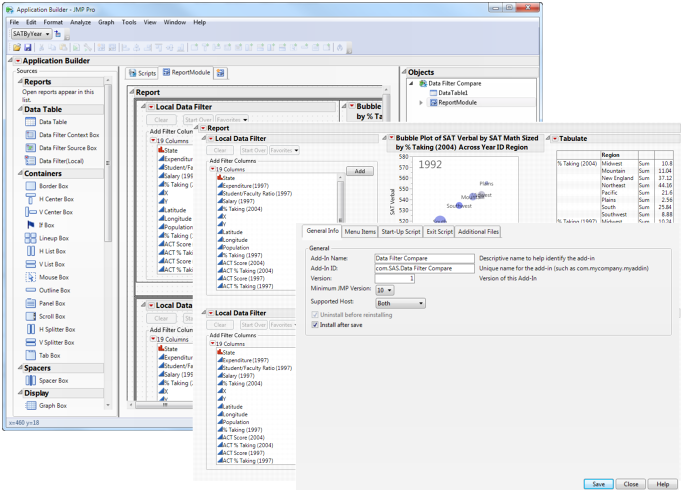Select the Graph Box display item
The image size is (683, 491).
point(30,406)
